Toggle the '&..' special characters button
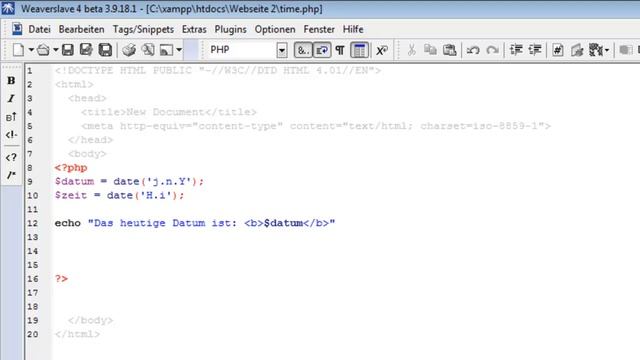Viewport: 640px width, 360px height. (303, 50)
